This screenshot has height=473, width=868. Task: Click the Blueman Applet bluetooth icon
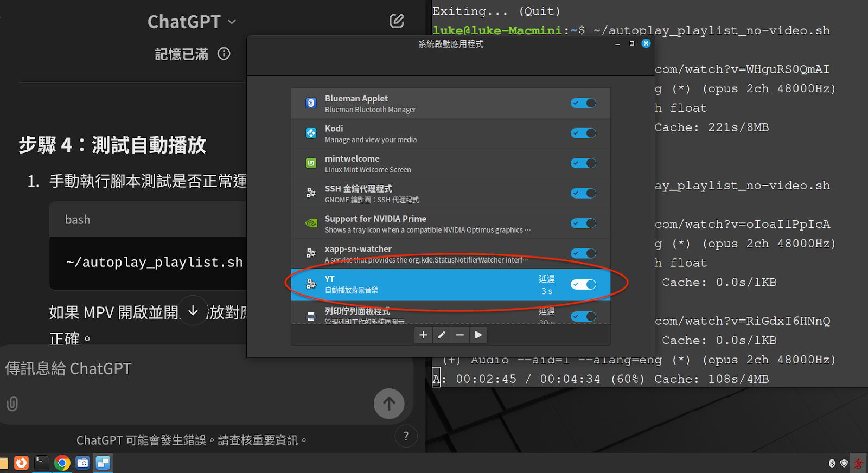click(311, 103)
